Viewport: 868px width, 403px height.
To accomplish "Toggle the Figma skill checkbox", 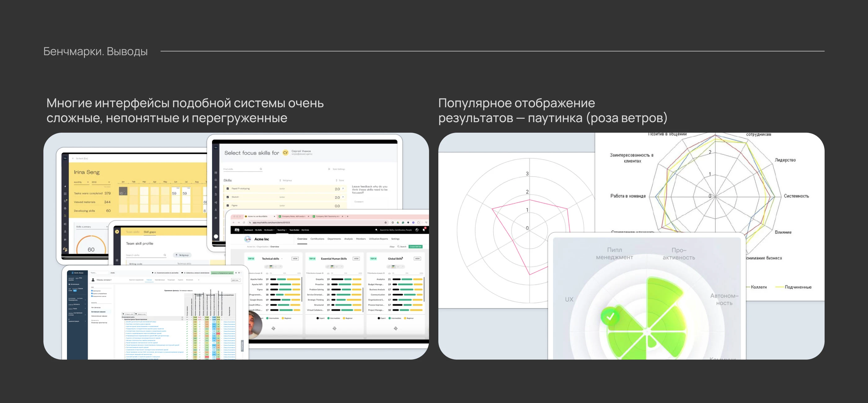I will 228,205.
